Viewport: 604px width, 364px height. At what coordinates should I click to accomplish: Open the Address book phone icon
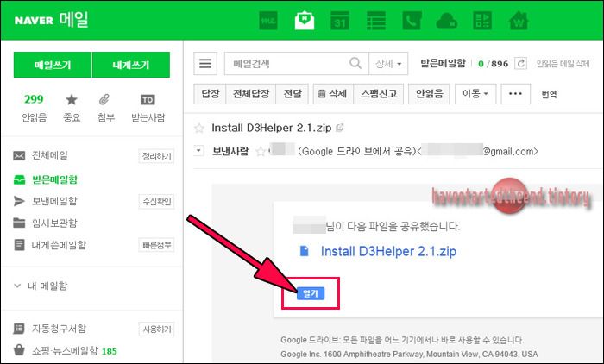coord(412,21)
